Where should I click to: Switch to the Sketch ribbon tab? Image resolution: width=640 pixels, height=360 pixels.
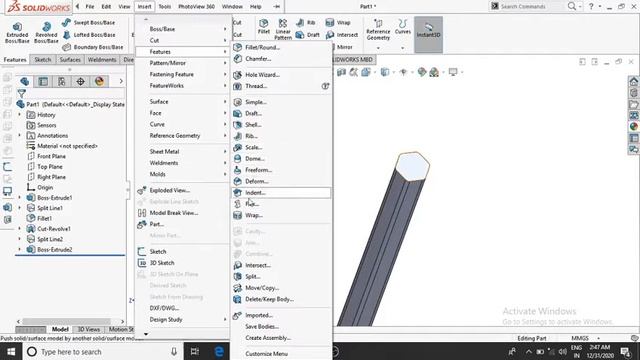[x=43, y=60]
